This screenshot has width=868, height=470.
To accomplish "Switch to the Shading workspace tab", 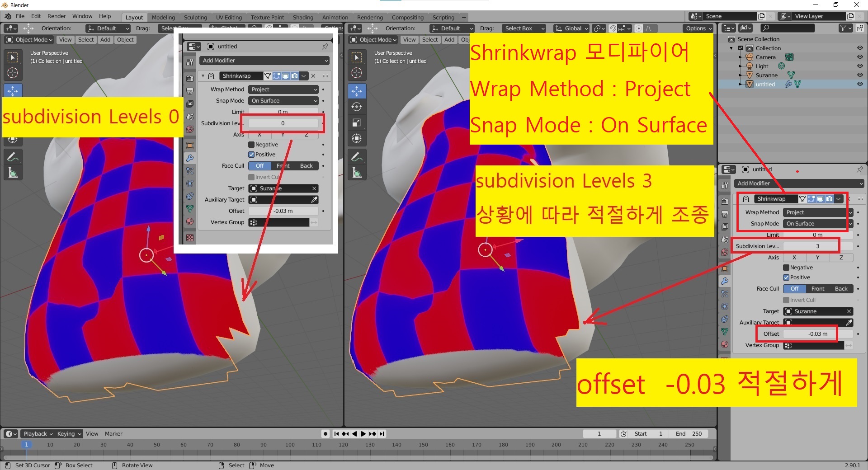I will [x=303, y=18].
